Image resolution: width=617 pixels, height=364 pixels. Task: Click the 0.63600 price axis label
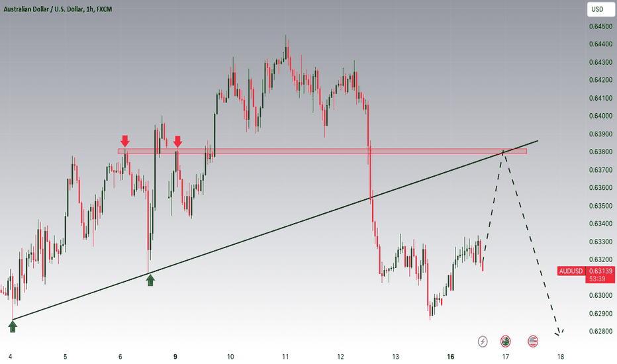[600, 188]
